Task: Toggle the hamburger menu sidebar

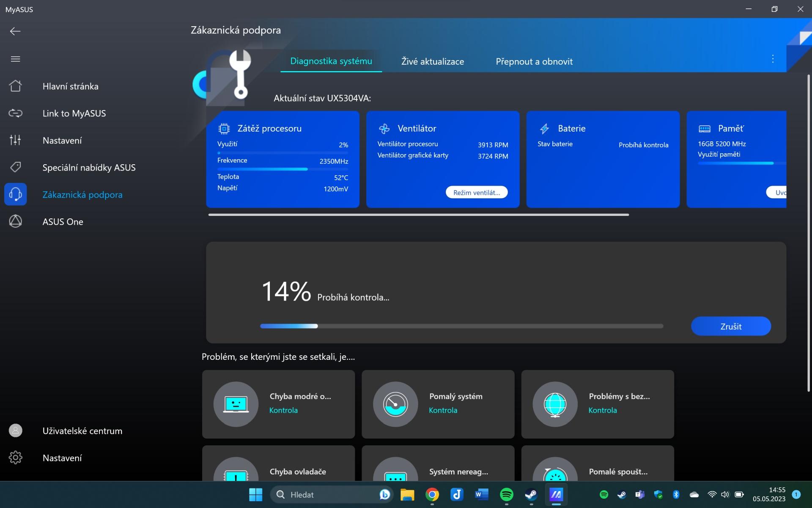Action: click(15, 59)
